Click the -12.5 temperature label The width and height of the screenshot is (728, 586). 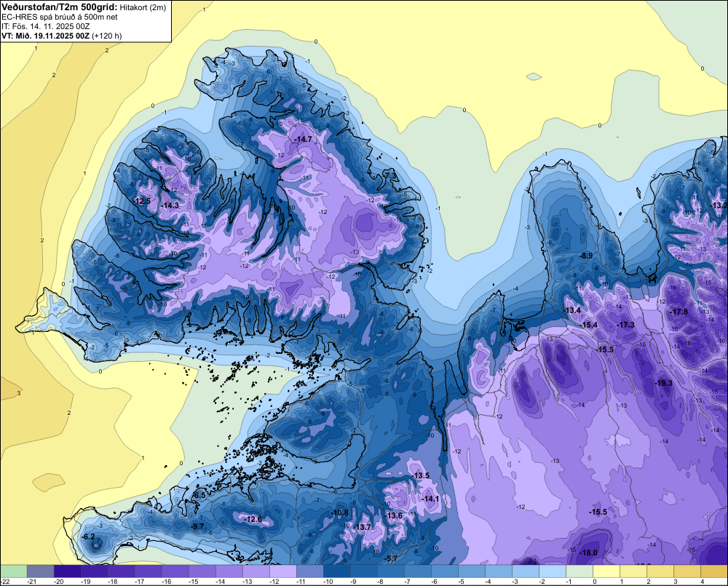pyautogui.click(x=142, y=201)
